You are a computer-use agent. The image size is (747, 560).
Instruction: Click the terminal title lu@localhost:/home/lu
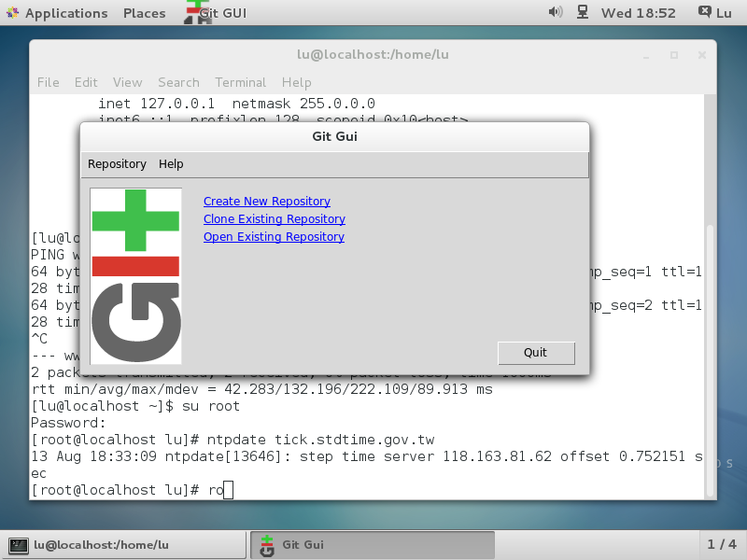point(373,54)
